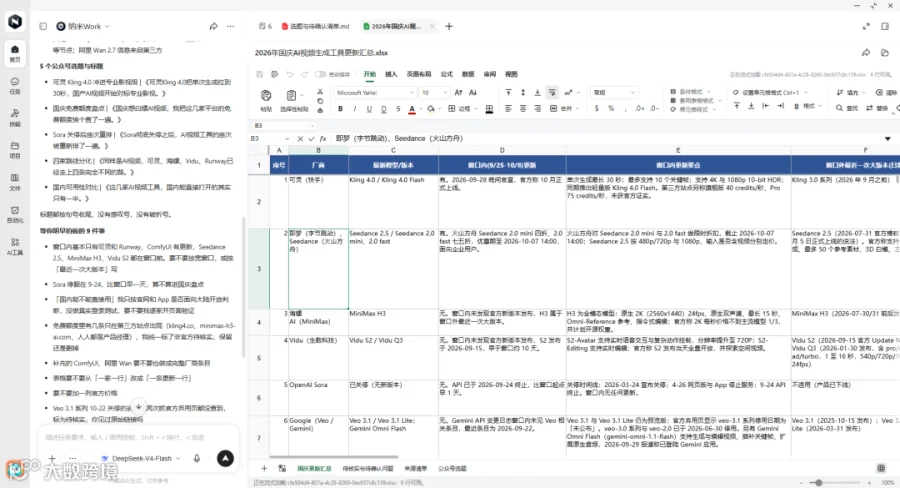Viewport: 900px width, 488px height.
Task: Switch to the 视图 ribbon tab
Action: (511, 74)
